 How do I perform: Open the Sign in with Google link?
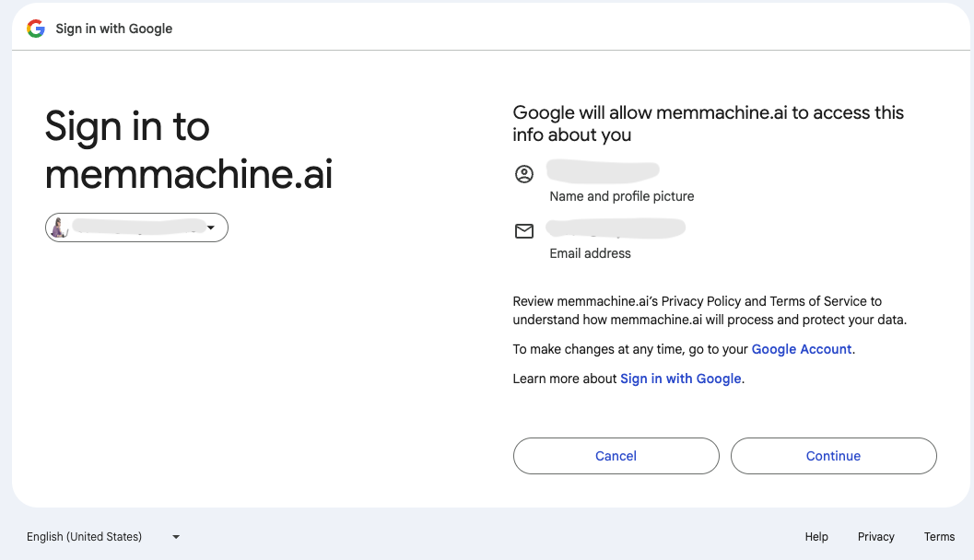(681, 379)
